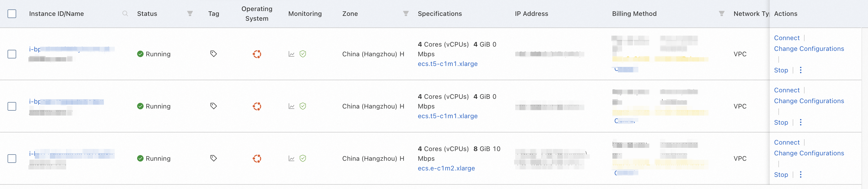Click the Ubuntu OS icon in third row

pyautogui.click(x=257, y=158)
